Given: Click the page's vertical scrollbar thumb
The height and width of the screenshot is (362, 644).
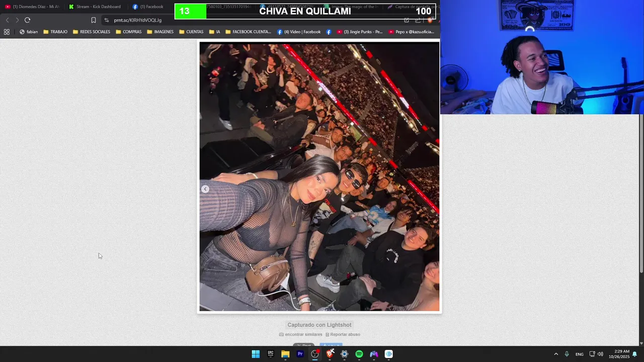Looking at the screenshot, I should point(641,194).
